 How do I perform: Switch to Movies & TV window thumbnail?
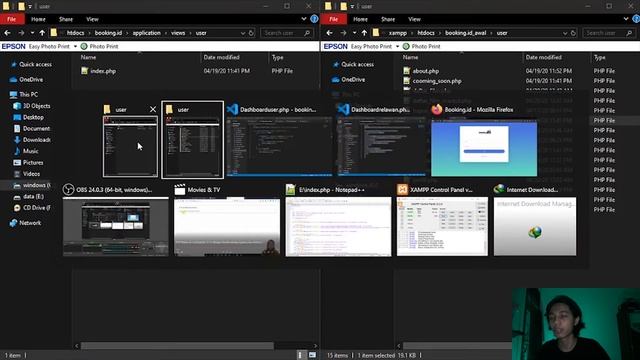(227, 227)
